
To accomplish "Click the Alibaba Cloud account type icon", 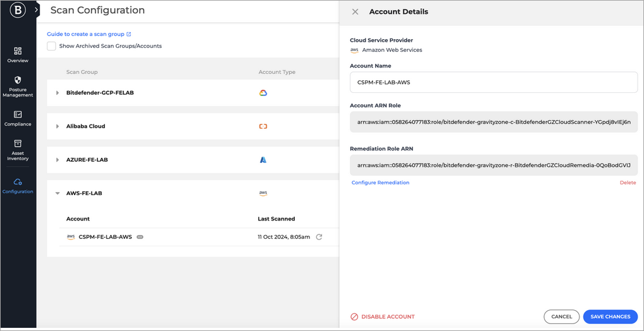I will tap(263, 126).
